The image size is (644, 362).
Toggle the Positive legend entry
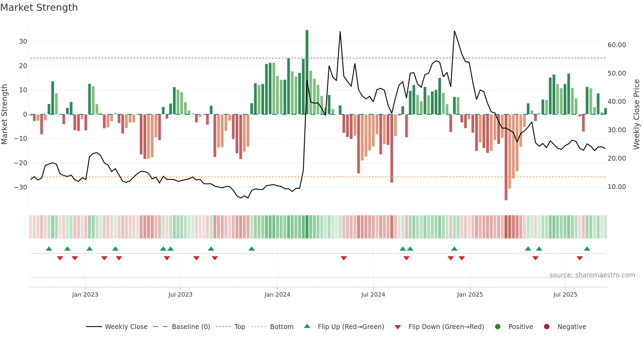coord(514,327)
